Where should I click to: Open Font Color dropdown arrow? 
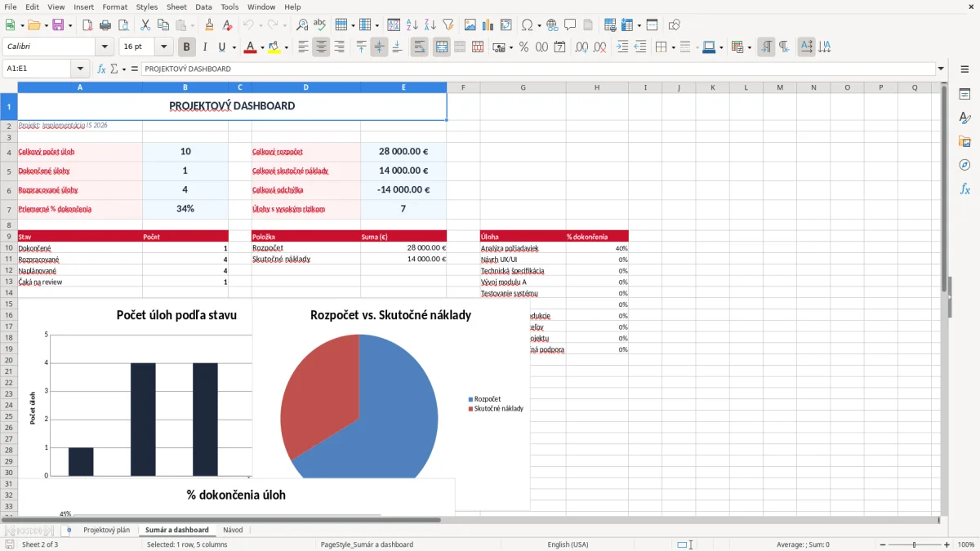[261, 47]
